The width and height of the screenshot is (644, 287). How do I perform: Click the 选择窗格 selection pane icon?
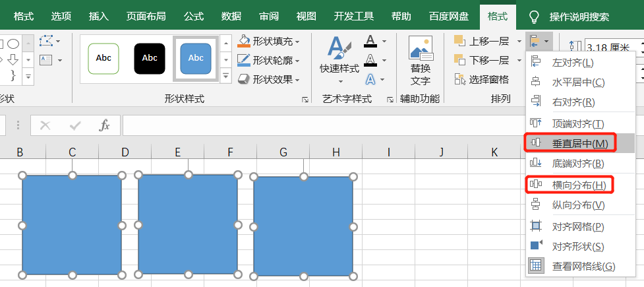(x=460, y=79)
